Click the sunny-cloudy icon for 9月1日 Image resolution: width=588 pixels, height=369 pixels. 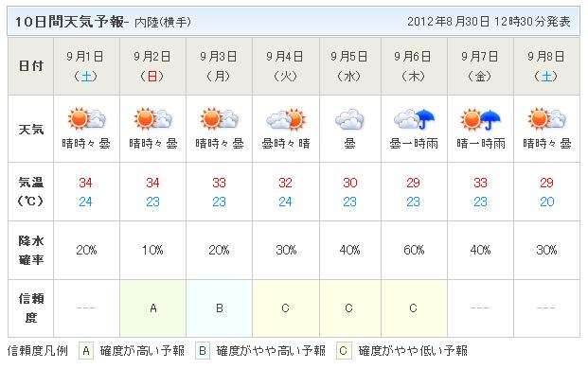86,119
